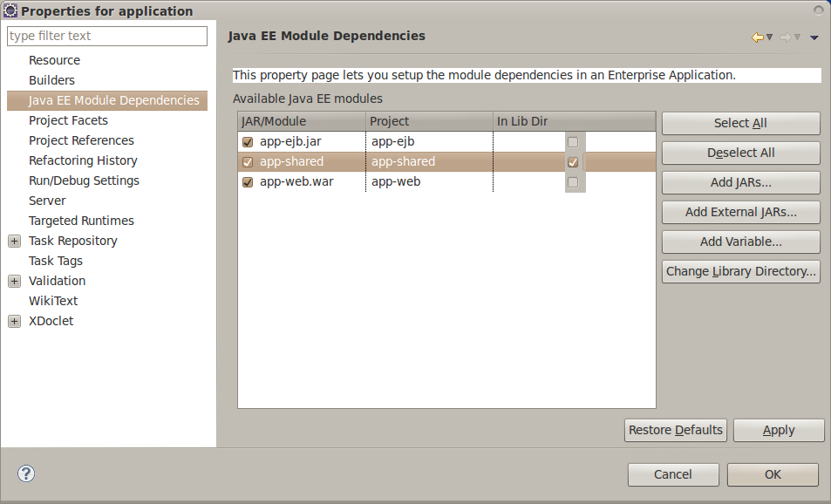The width and height of the screenshot is (831, 504).
Task: Uncheck the app-web.war module checkbox
Action: pos(248,182)
